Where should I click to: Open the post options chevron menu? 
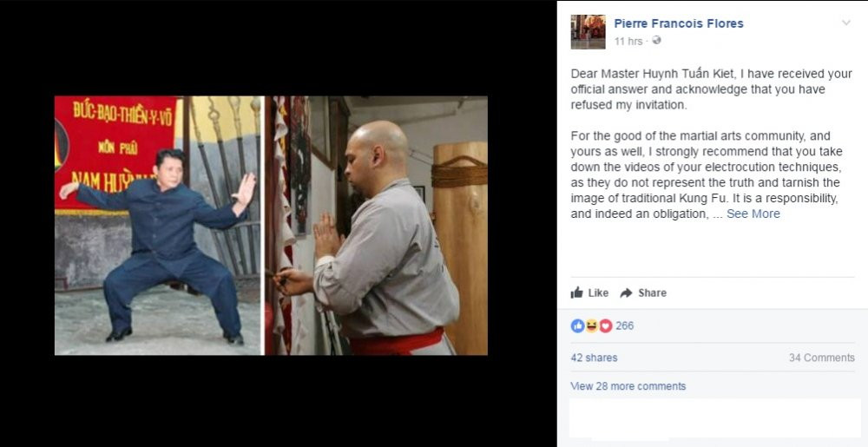[845, 23]
